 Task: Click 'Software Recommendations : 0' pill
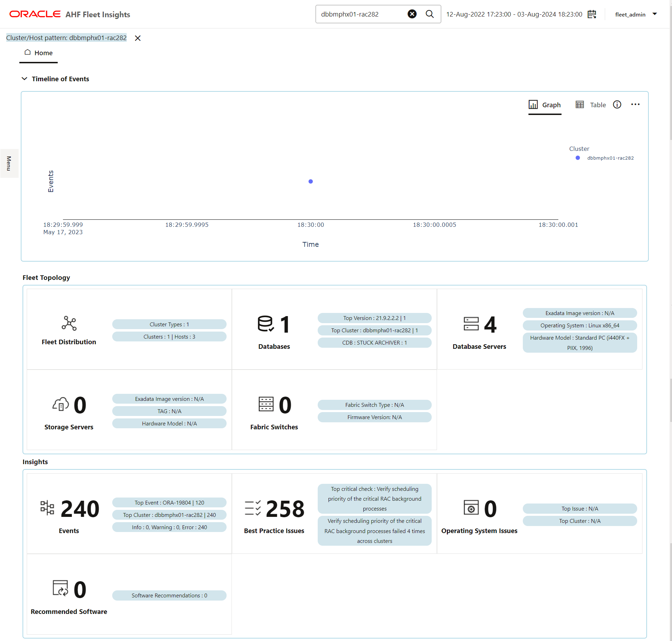point(169,595)
